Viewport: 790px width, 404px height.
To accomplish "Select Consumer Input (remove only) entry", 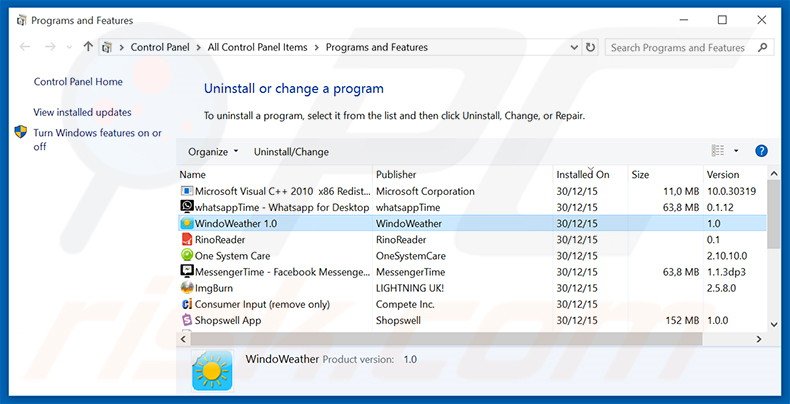I will (262, 304).
